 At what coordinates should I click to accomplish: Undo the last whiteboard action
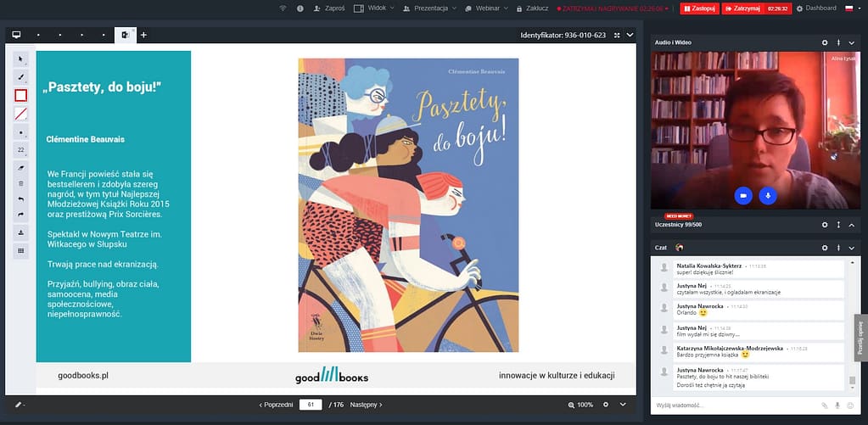(x=20, y=199)
